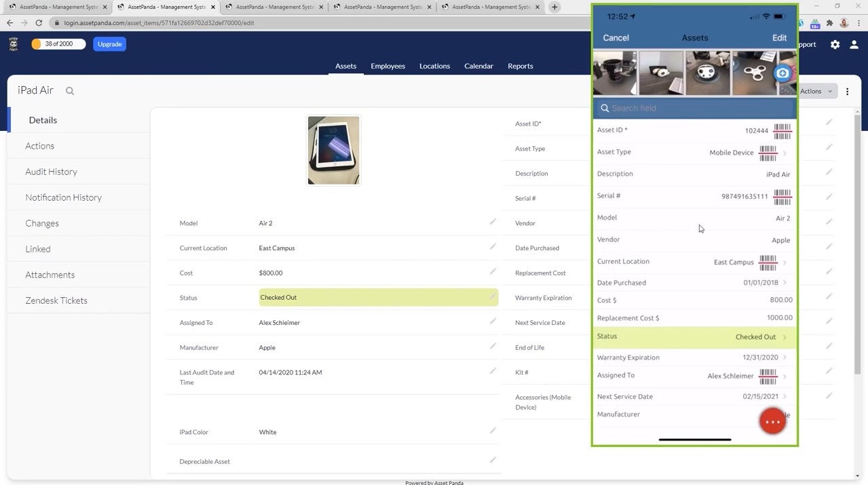The height and width of the screenshot is (485, 868).
Task: Click the $800.00 cost value
Action: point(271,273)
